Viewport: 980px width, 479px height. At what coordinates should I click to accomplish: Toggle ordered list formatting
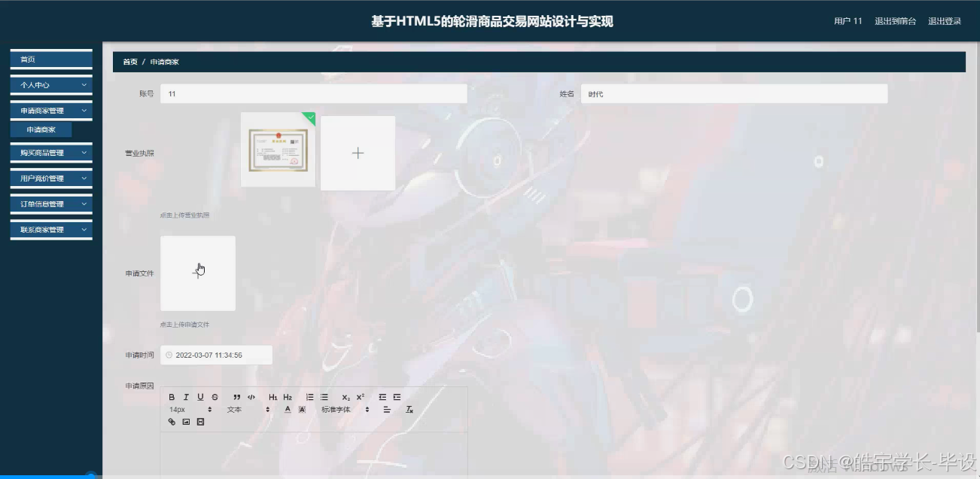click(309, 397)
